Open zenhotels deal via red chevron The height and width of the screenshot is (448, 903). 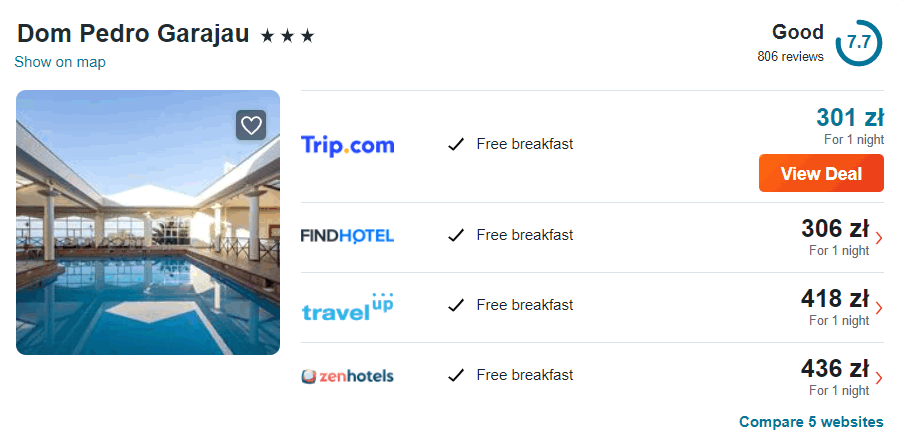click(x=878, y=378)
